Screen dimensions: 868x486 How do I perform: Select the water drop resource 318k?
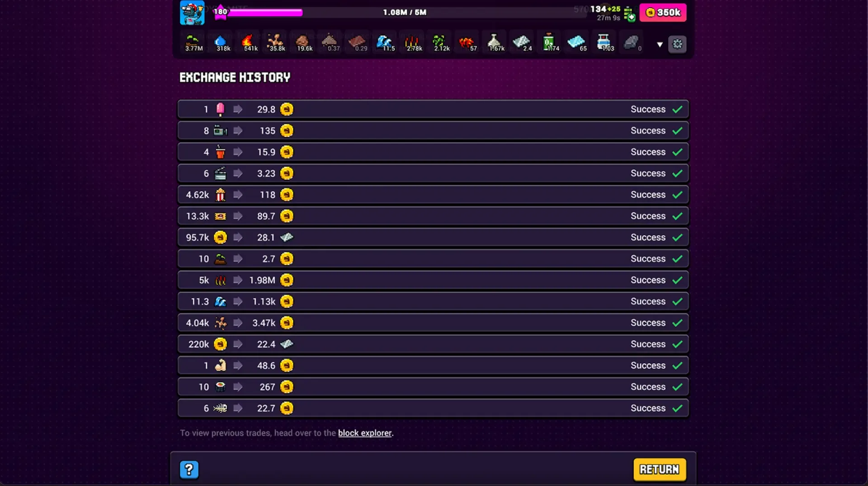(222, 43)
